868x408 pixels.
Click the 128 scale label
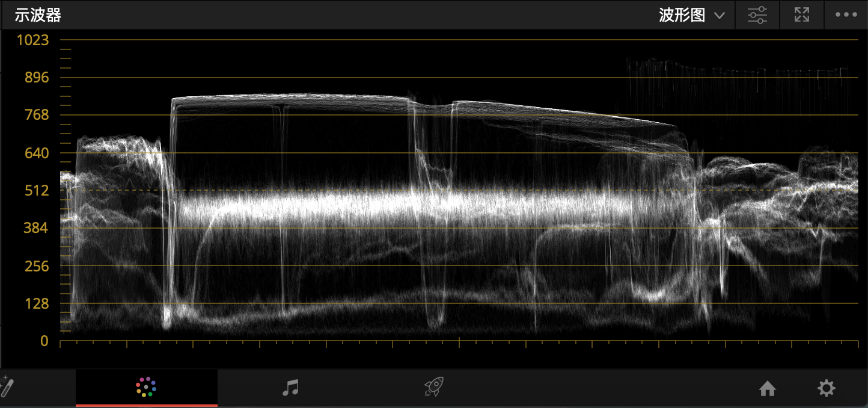pyautogui.click(x=36, y=304)
